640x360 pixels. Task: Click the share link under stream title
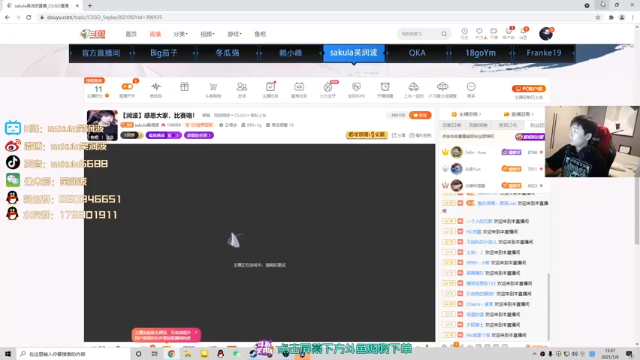click(399, 135)
